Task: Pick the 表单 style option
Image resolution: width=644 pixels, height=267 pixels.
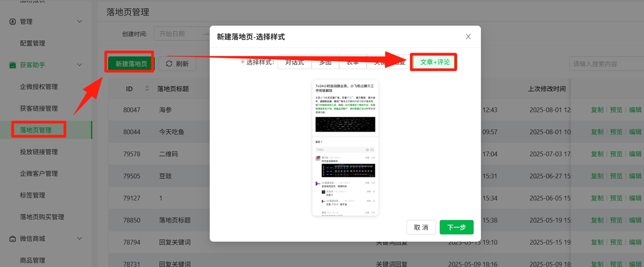Action: (x=353, y=62)
